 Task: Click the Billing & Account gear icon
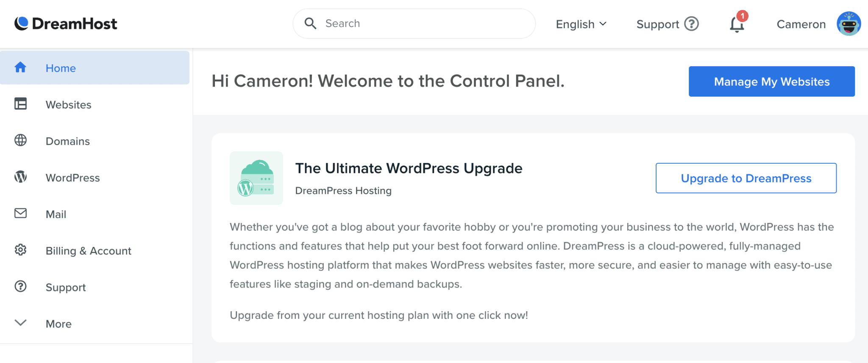click(x=20, y=250)
